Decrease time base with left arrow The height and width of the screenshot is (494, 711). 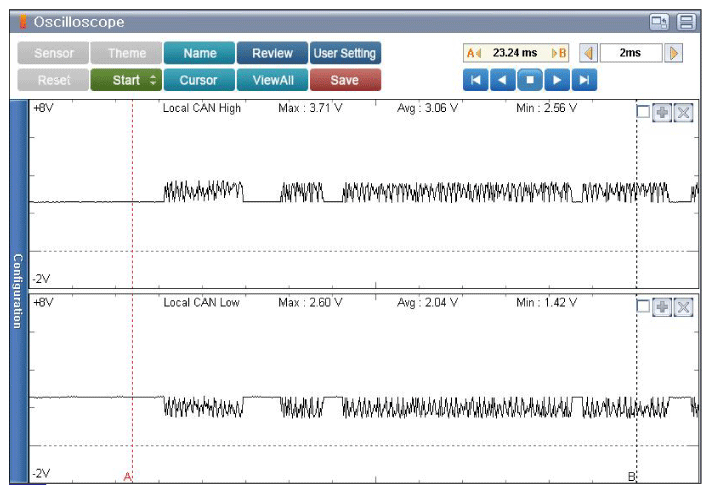[588, 53]
